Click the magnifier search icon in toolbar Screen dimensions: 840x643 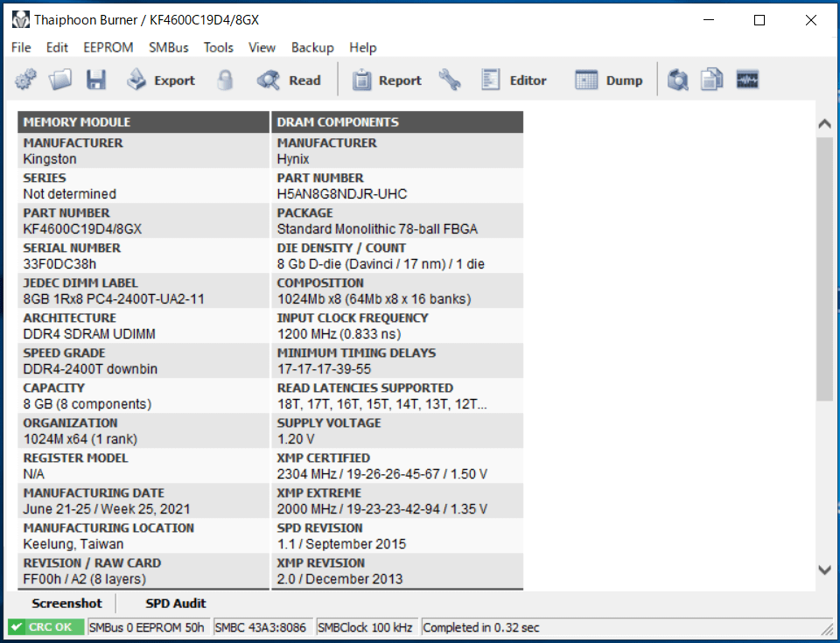pos(677,80)
